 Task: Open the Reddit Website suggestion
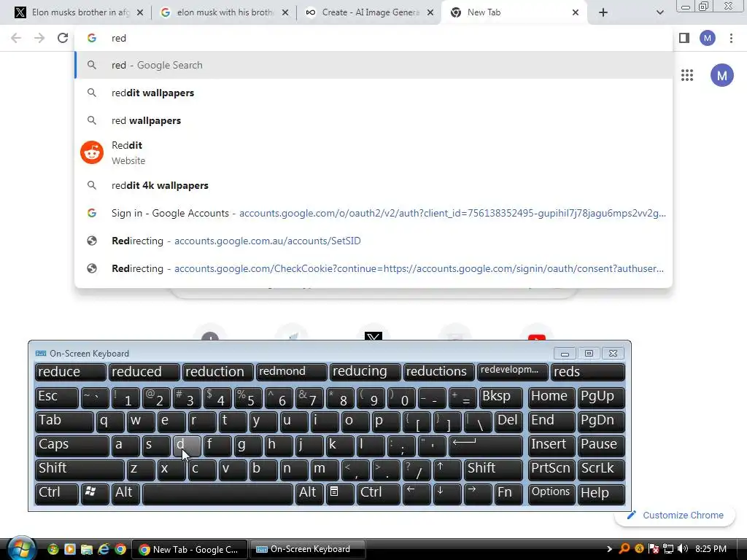(373, 153)
